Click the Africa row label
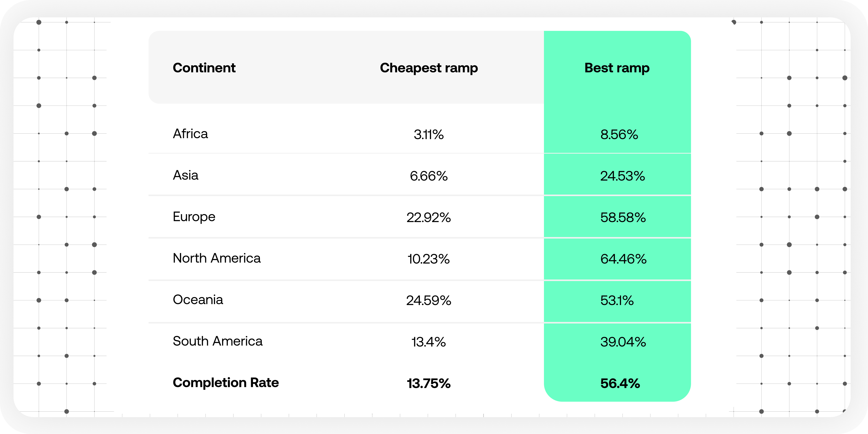This screenshot has height=434, width=868. 190,134
